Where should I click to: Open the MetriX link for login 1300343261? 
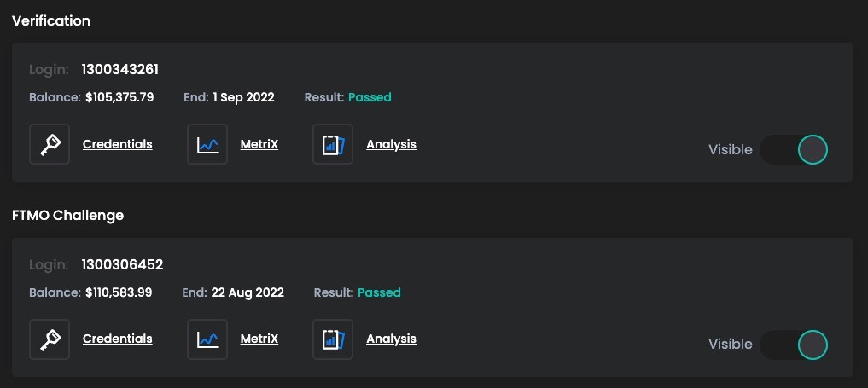point(259,144)
